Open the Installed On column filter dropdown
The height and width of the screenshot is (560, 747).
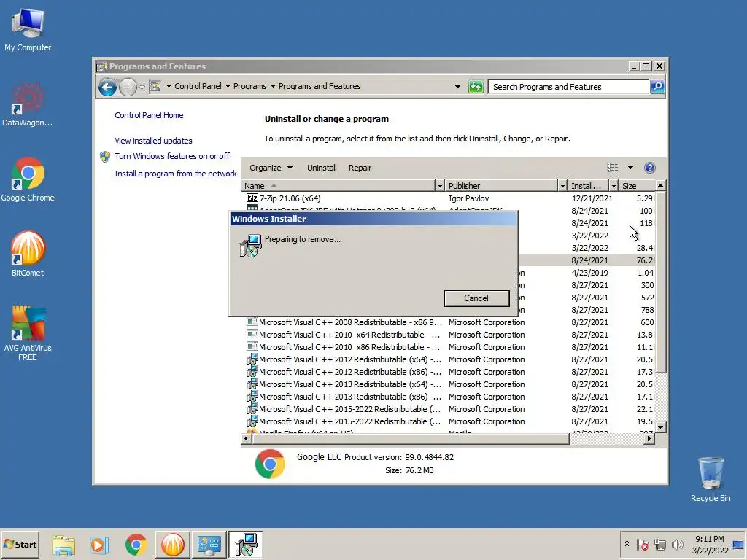614,186
